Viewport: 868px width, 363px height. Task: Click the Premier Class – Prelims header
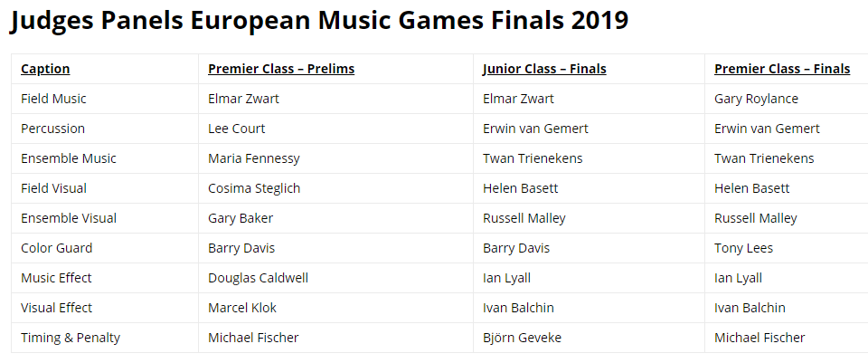click(x=281, y=69)
